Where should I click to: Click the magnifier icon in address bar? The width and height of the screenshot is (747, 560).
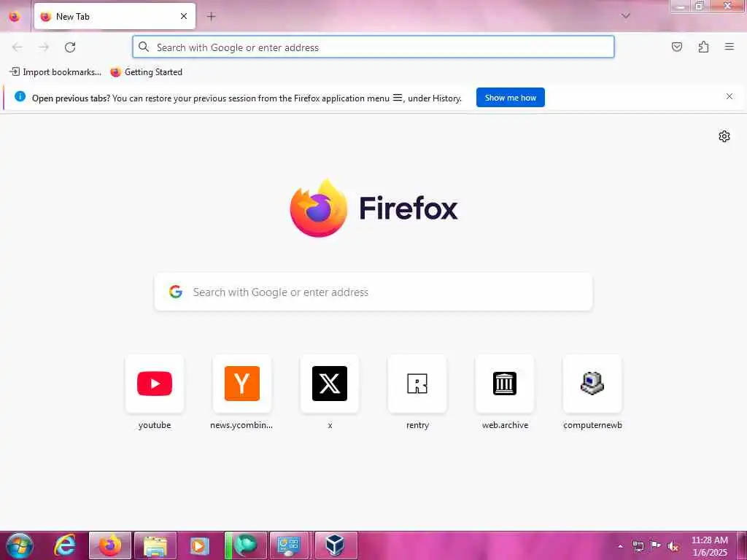coord(144,47)
